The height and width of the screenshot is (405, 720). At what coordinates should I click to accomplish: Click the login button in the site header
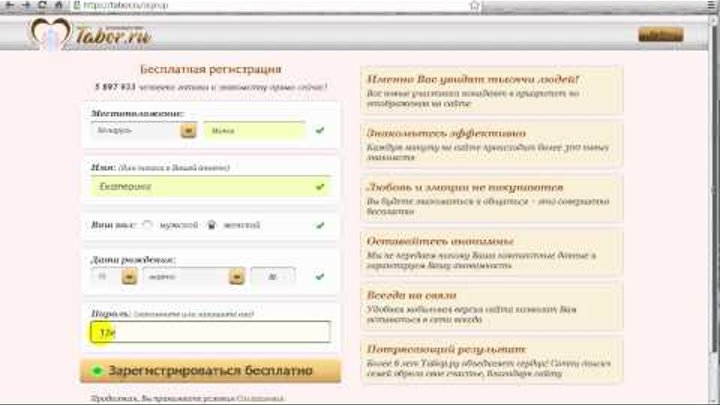tap(660, 34)
